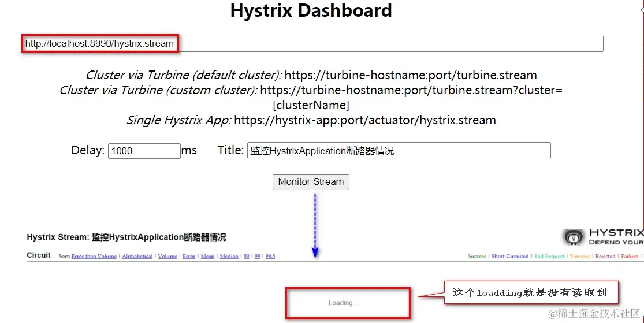Click the Title input field
Image resolution: width=644 pixels, height=323 pixels.
399,150
